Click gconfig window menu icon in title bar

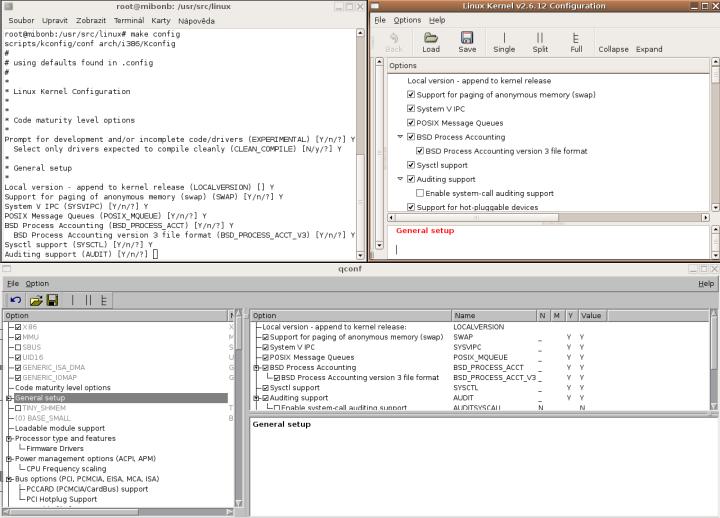[375, 6]
